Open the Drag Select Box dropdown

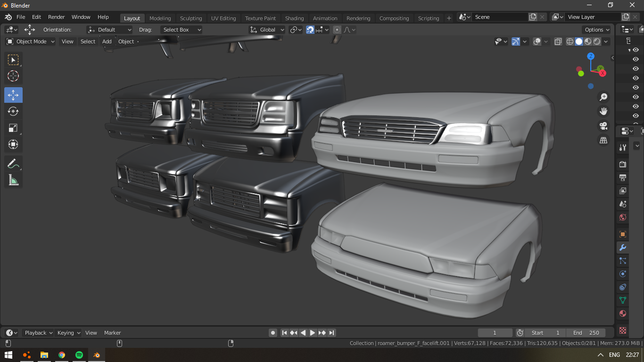pos(181,30)
